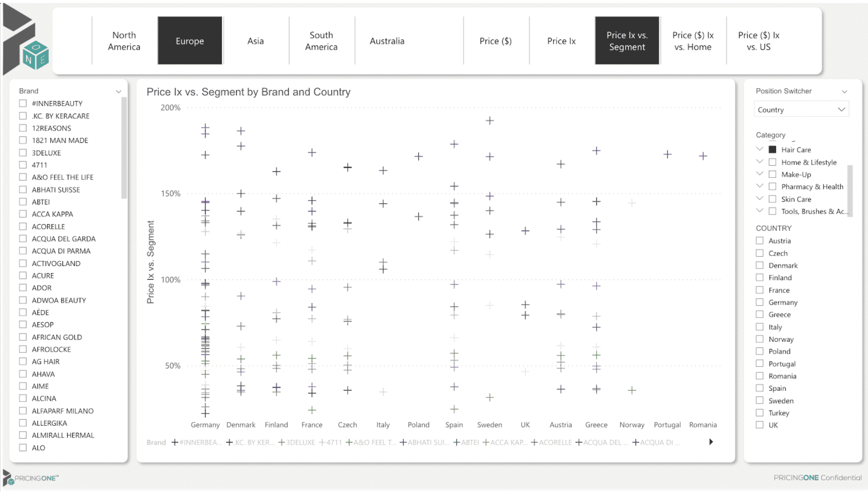Screen dimensions: 868x495
Task: Expand Tools, Brushes & Ac... chevron
Action: [759, 210]
